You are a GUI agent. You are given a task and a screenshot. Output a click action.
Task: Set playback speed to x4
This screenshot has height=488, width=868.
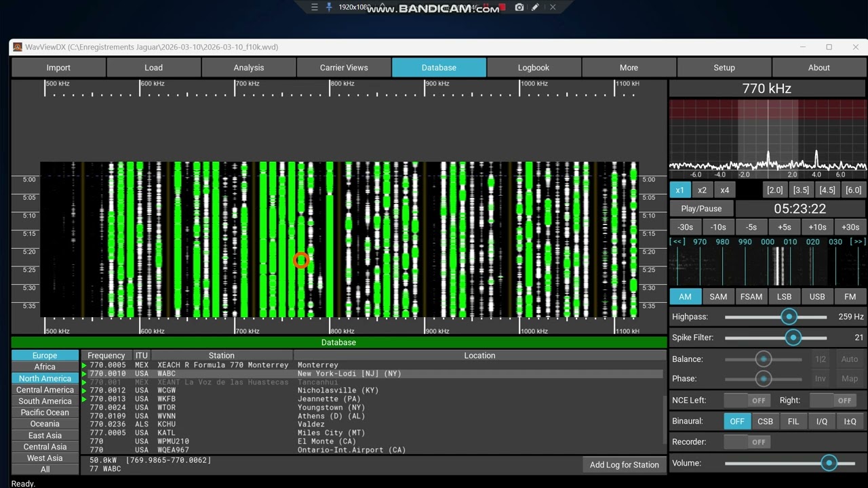pos(725,190)
